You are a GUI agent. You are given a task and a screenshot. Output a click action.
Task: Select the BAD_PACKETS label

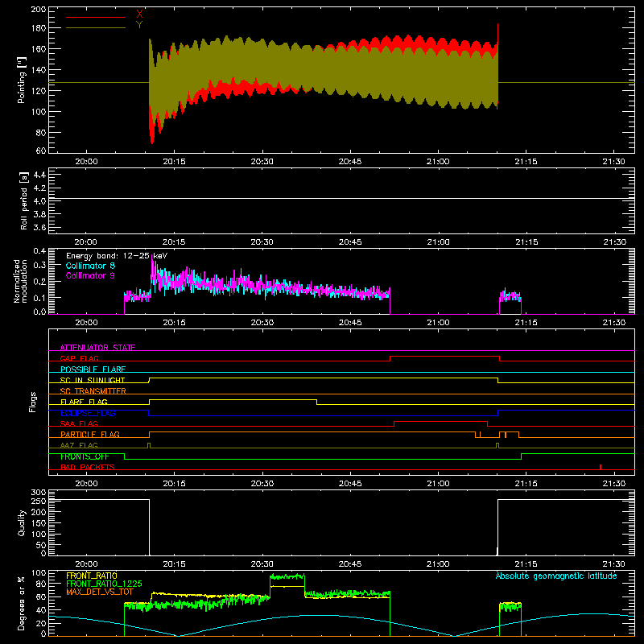tap(88, 467)
